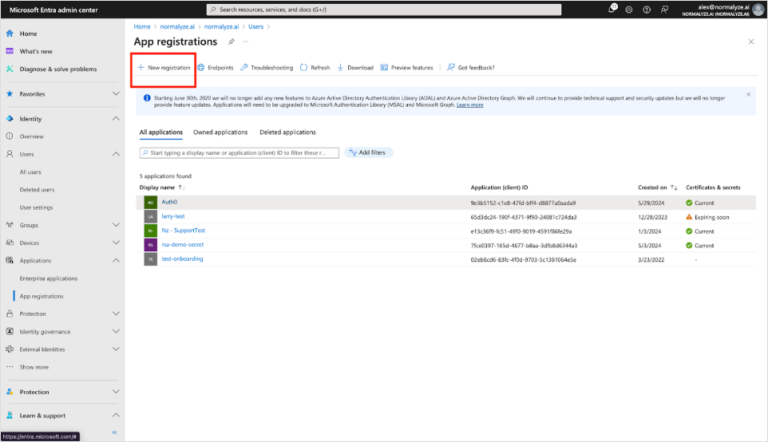Expand the Groups menu in sidebar
Screen dimensions: 768x442
[x=115, y=225]
